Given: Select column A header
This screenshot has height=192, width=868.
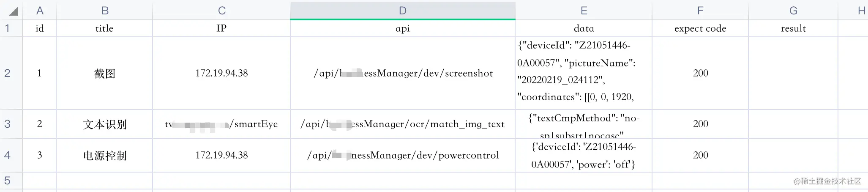Looking at the screenshot, I should click(x=40, y=10).
